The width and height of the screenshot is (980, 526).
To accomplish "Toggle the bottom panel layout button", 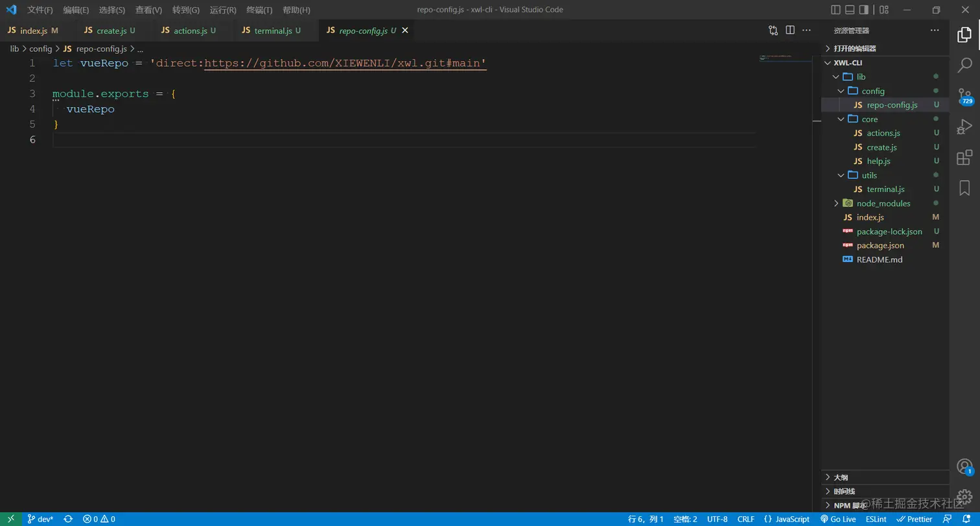I will tap(850, 10).
